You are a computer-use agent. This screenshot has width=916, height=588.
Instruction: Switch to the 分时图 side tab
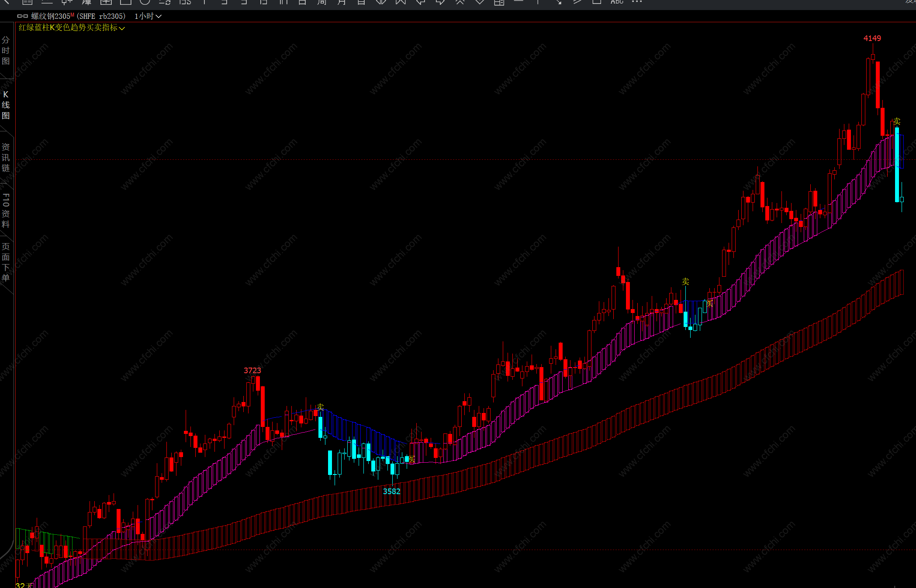tap(6, 51)
